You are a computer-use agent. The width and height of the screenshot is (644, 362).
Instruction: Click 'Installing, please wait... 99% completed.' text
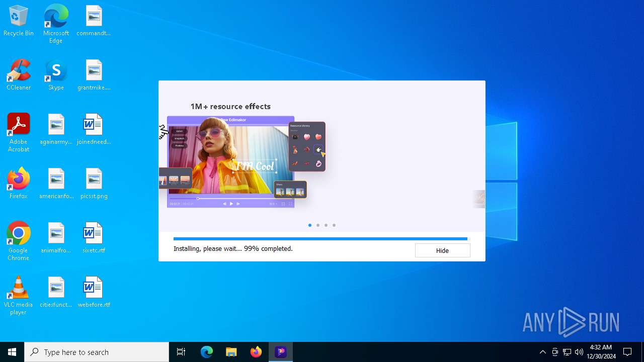point(233,248)
